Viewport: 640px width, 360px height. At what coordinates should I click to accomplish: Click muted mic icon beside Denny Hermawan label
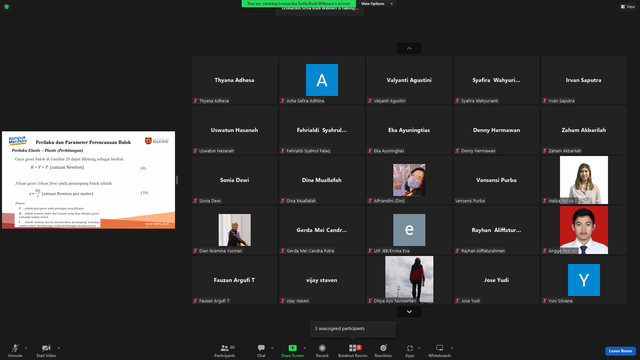[458, 151]
